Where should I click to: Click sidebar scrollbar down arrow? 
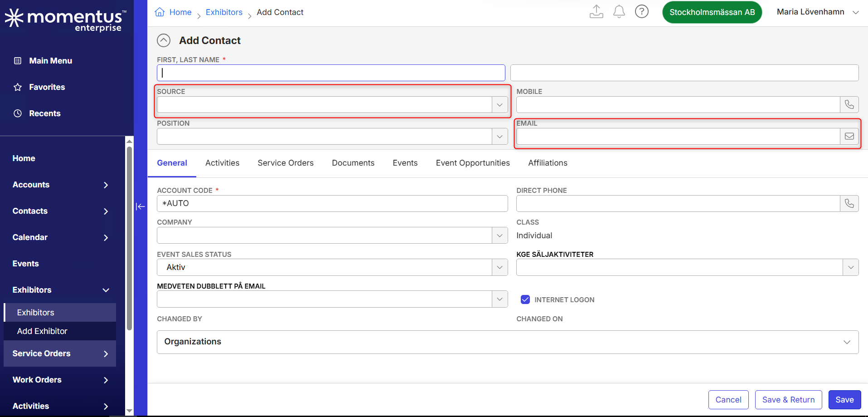point(129,411)
